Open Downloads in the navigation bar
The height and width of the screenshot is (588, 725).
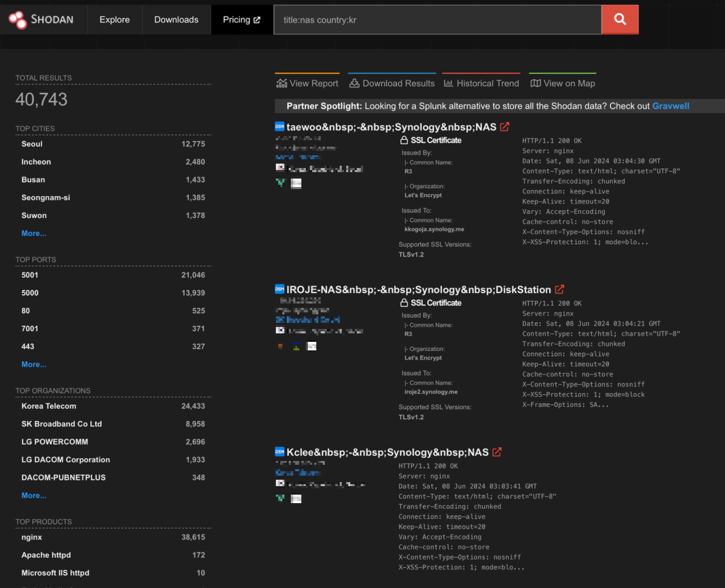(176, 20)
